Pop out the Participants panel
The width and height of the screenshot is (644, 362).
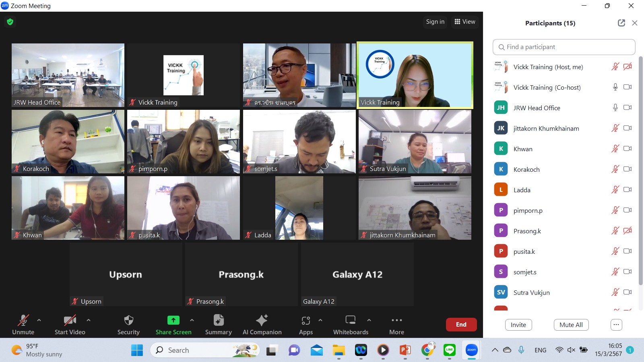coord(621,23)
